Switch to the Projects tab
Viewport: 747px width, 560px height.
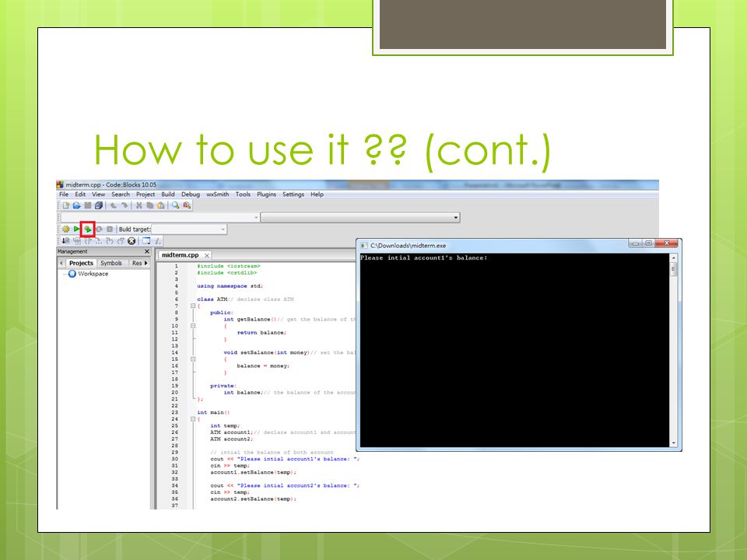(x=81, y=263)
